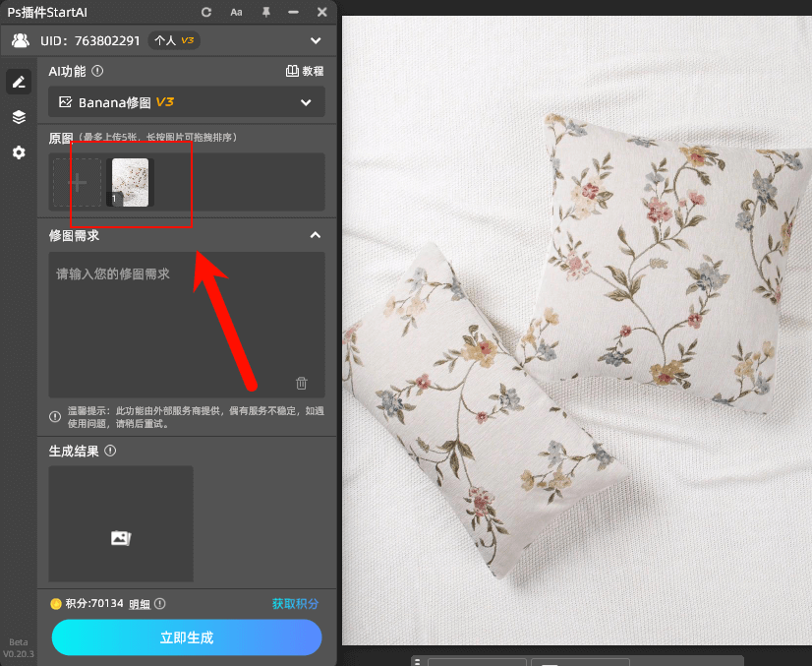Viewport: 812px width, 666px height.
Task: Click the 立即生成 generate button
Action: coord(186,637)
